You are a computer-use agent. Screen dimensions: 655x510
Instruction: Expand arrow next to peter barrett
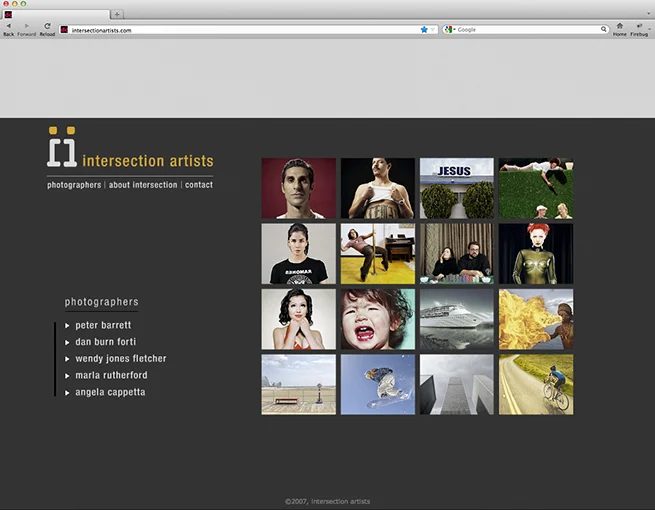[x=67, y=325]
